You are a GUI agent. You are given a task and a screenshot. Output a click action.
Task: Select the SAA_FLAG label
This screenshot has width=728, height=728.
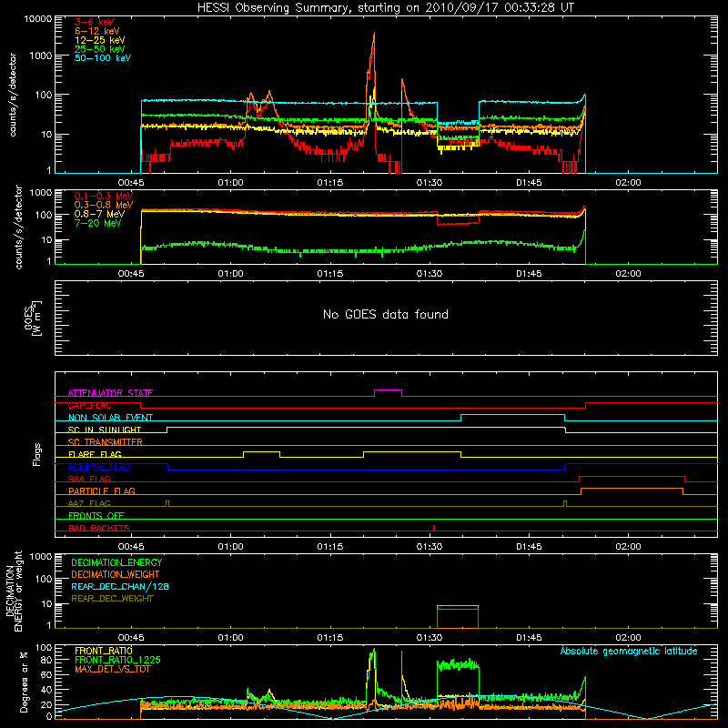(x=89, y=479)
